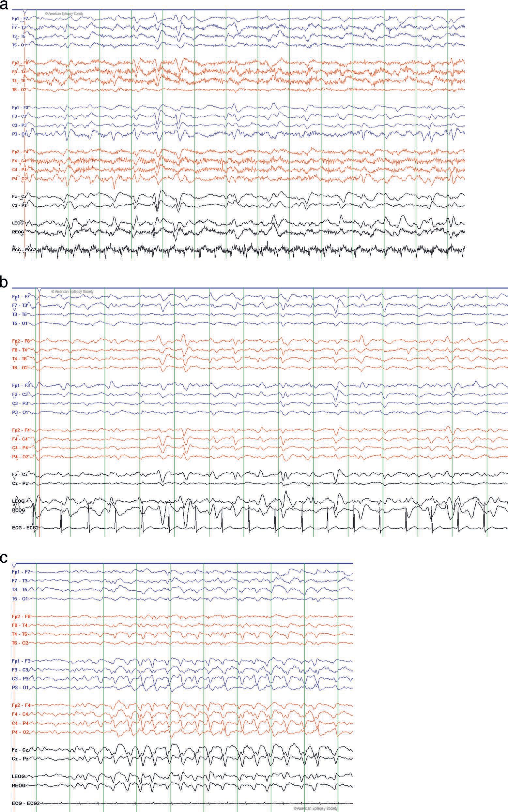The height and width of the screenshot is (812, 508).
Task: Select the LEOG channel label in panel a
Action: point(17,223)
